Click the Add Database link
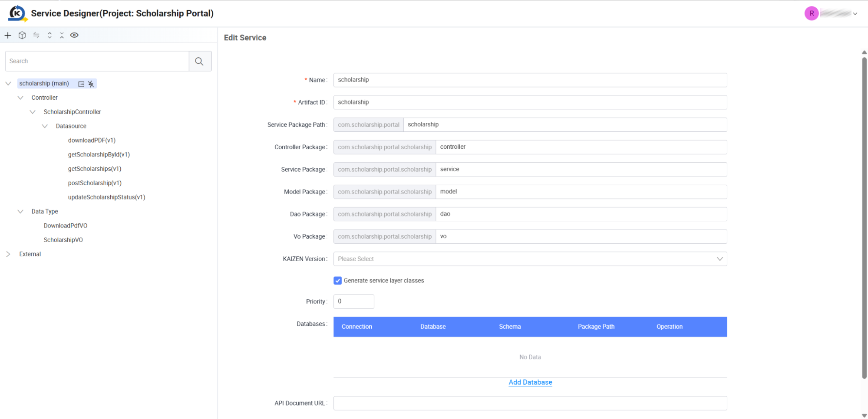868x419 pixels. [x=530, y=382]
